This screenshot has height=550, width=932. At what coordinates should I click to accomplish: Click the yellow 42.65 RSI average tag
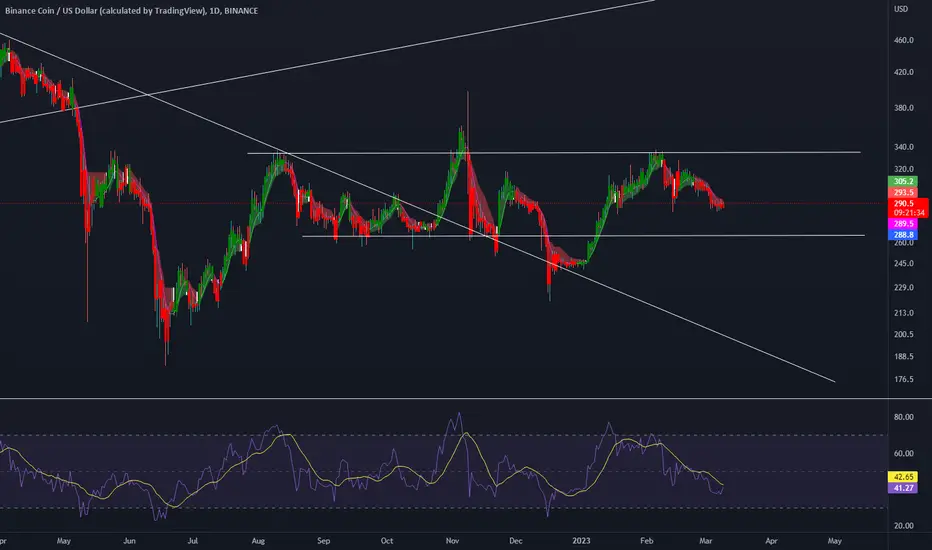pos(903,477)
